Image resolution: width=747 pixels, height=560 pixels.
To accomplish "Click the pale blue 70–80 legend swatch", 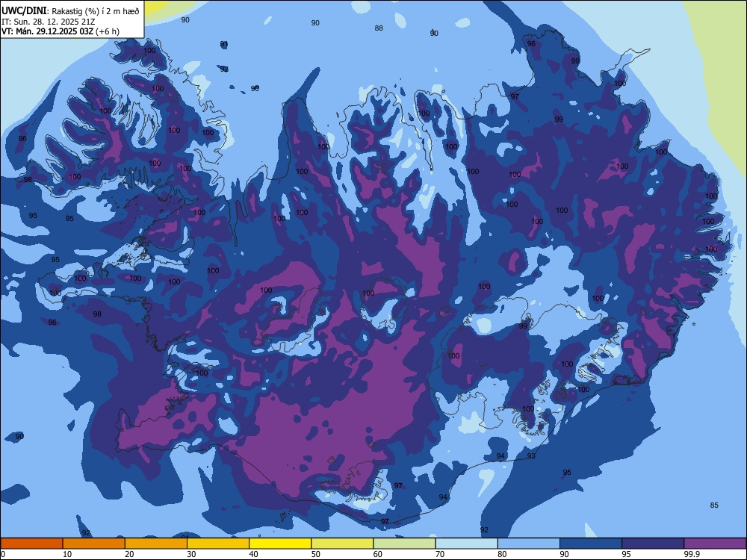I will pyautogui.click(x=466, y=544).
